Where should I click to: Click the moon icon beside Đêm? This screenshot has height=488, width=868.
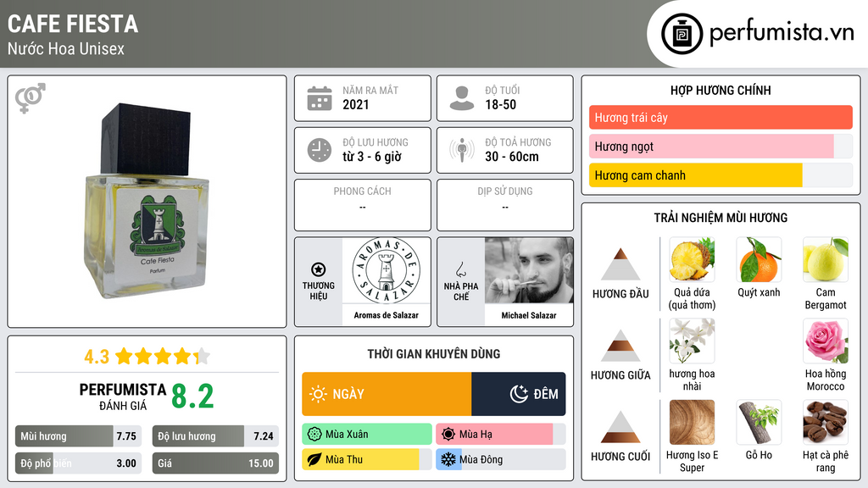pyautogui.click(x=519, y=394)
